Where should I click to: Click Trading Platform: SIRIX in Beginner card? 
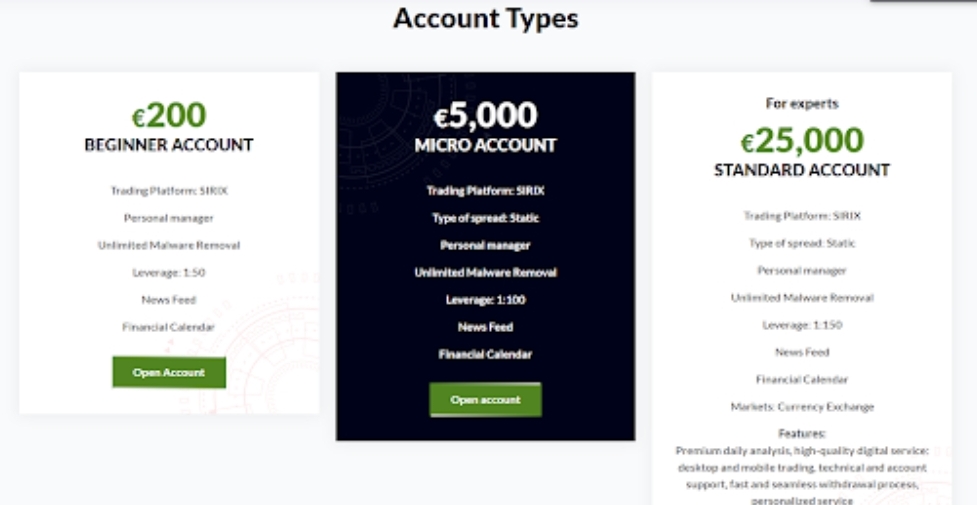coord(169,191)
